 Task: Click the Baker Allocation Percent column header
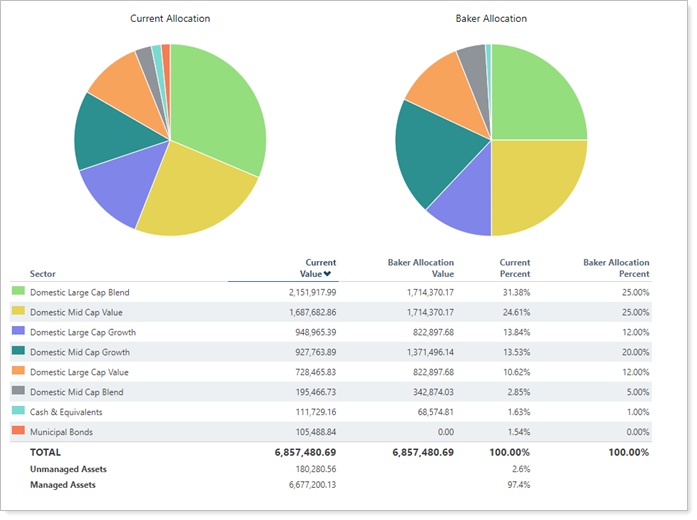pos(616,268)
